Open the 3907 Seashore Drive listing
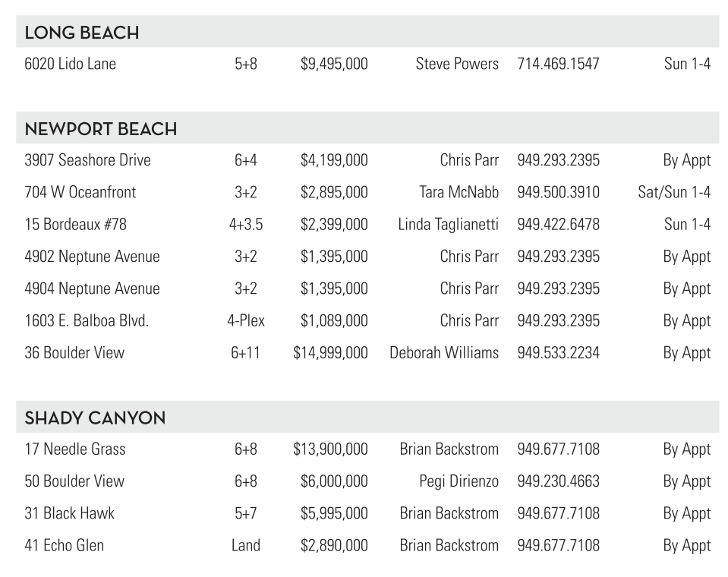 click(87, 160)
